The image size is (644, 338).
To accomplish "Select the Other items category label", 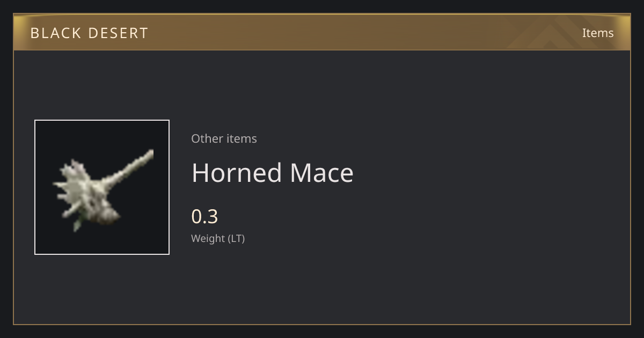I will [224, 138].
